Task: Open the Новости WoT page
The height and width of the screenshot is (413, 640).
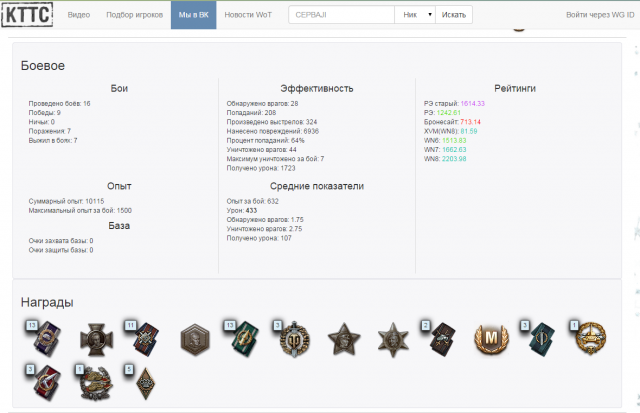Action: (252, 15)
